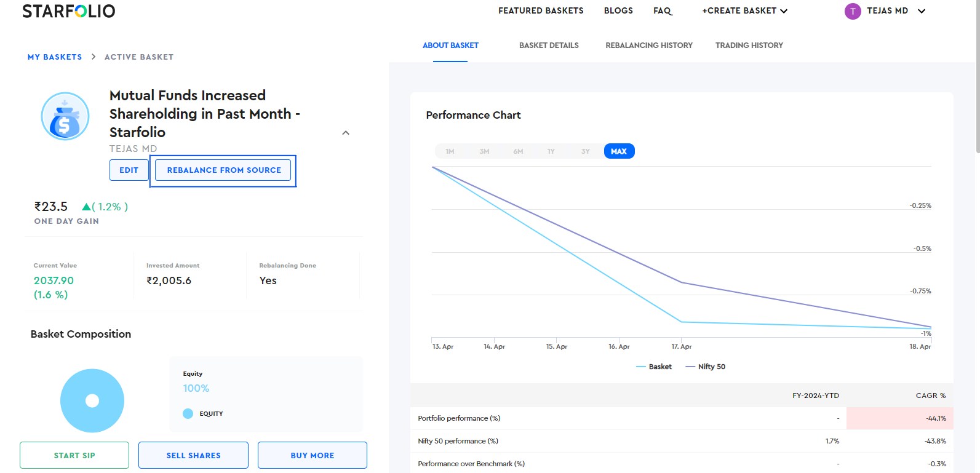
Task: Click the Sell Shares button
Action: click(193, 455)
